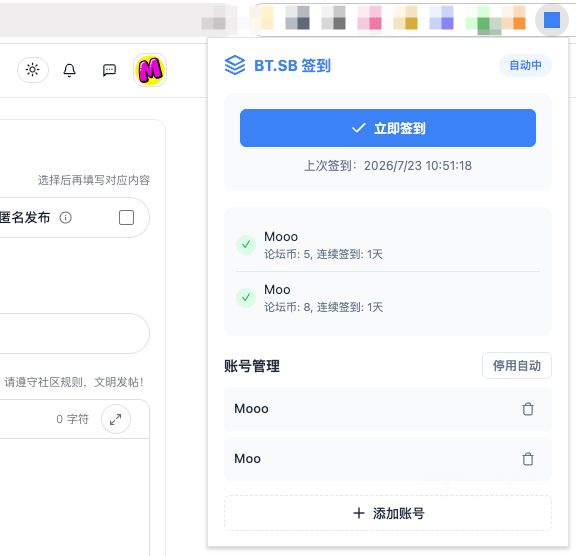This screenshot has height=556, width=576.
Task: Click the 账号管理 heading
Action: click(252, 366)
